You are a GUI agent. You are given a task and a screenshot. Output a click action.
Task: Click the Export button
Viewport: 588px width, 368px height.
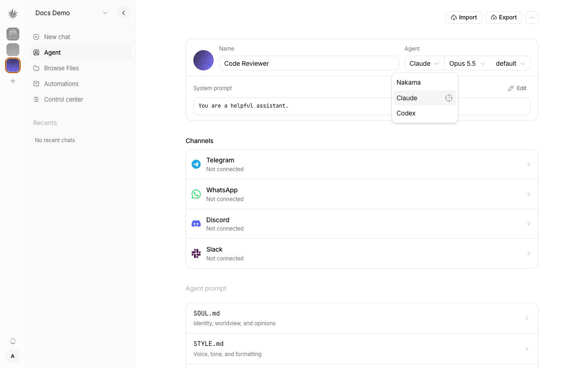click(x=503, y=17)
